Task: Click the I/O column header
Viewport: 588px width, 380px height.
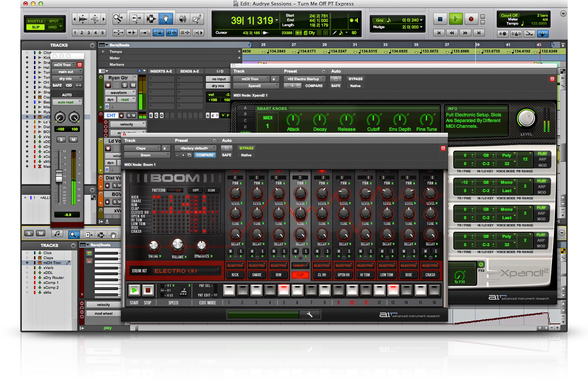Action: [220, 72]
